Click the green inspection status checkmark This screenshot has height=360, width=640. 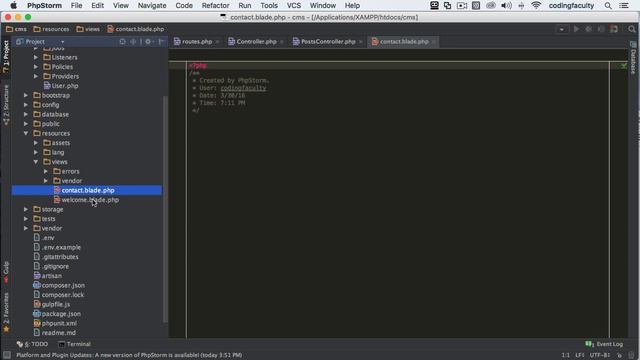[624, 65]
